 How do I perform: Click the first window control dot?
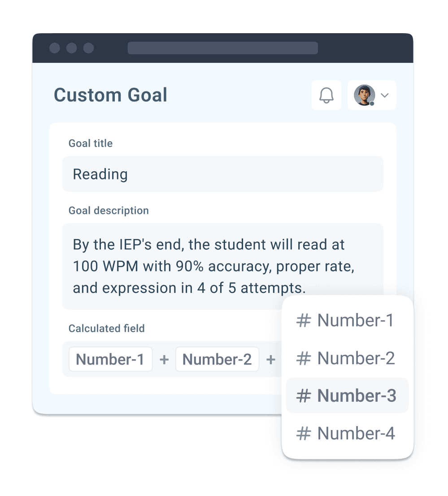click(55, 48)
